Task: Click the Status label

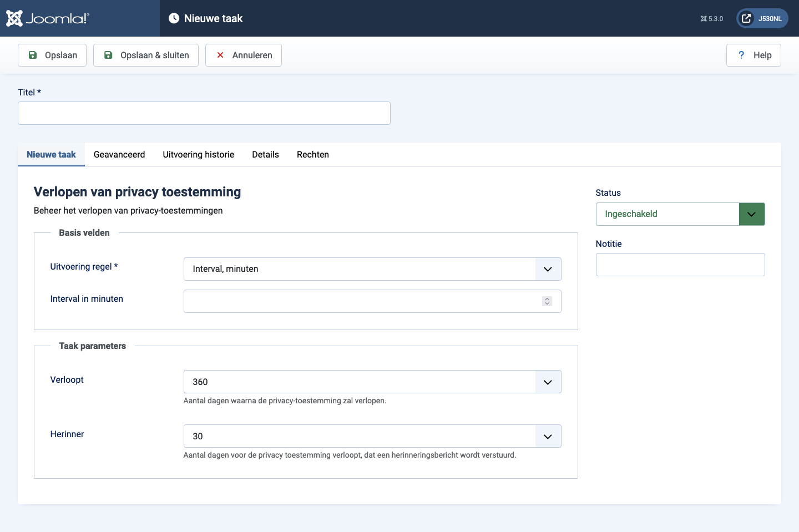Action: coord(608,192)
